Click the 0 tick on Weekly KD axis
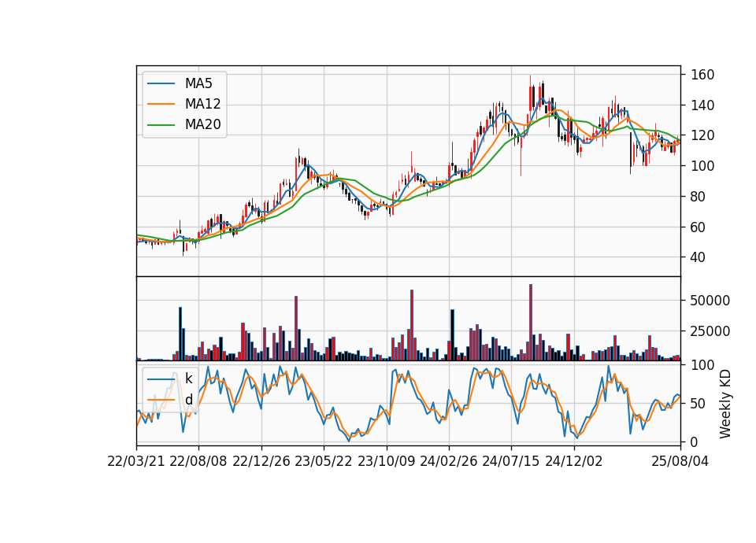 (695, 441)
